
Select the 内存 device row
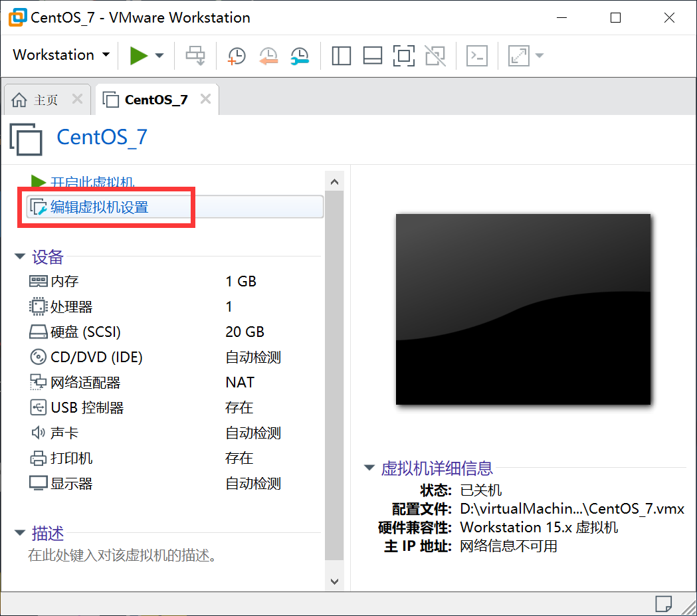174,281
